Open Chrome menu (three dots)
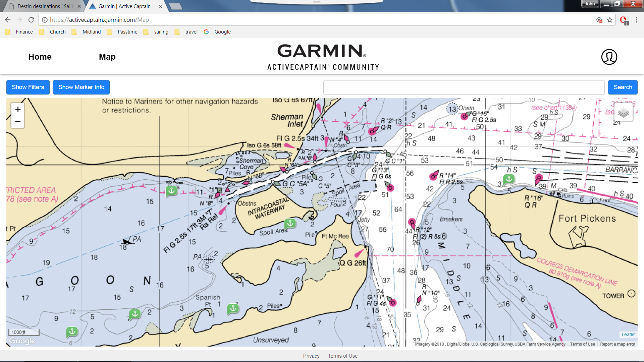This screenshot has width=644, height=362. pyautogui.click(x=636, y=20)
